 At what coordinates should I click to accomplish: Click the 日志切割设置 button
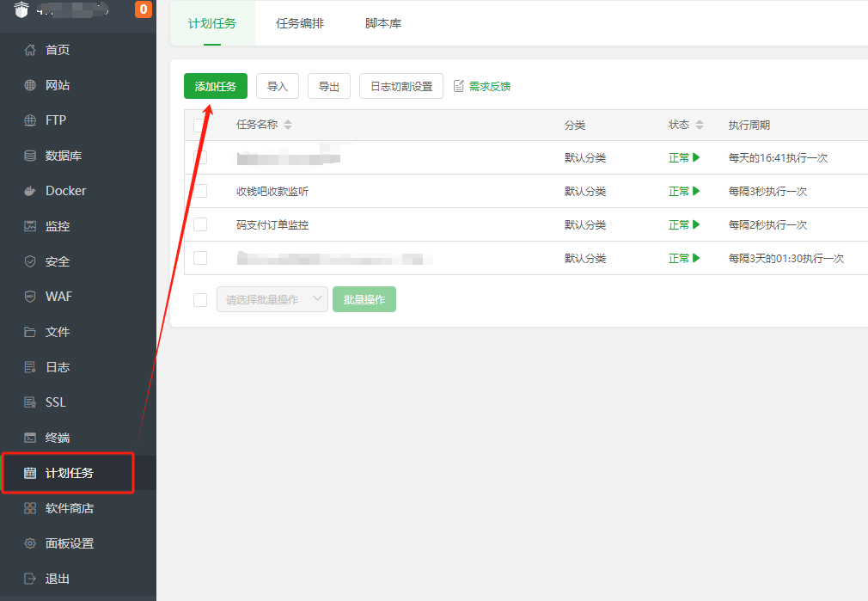pos(401,87)
